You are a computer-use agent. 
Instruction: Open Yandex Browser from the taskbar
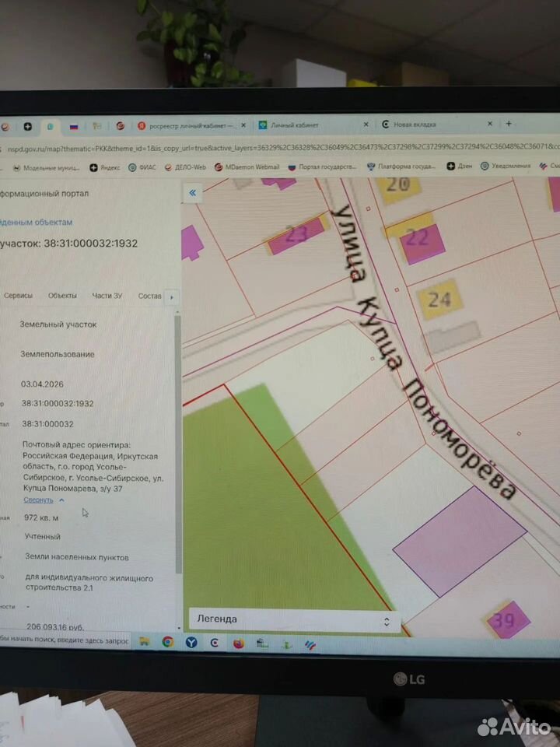[191, 643]
